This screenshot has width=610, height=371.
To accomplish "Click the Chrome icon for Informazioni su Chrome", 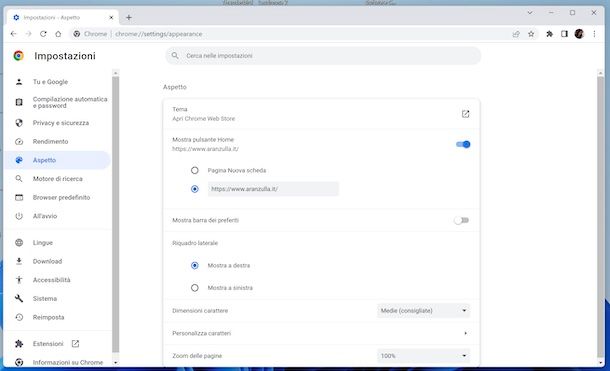I will pyautogui.click(x=19, y=362).
